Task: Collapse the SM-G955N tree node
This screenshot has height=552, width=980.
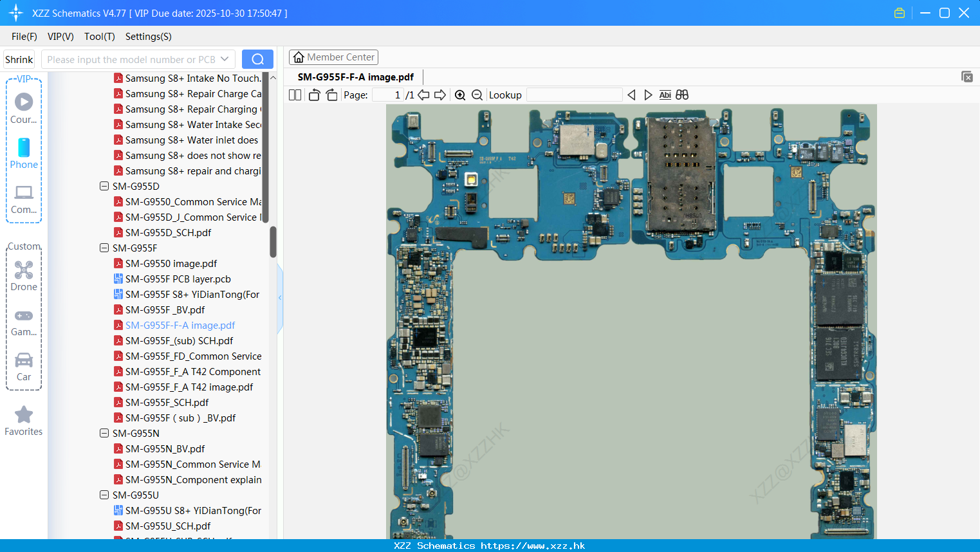Action: [104, 433]
